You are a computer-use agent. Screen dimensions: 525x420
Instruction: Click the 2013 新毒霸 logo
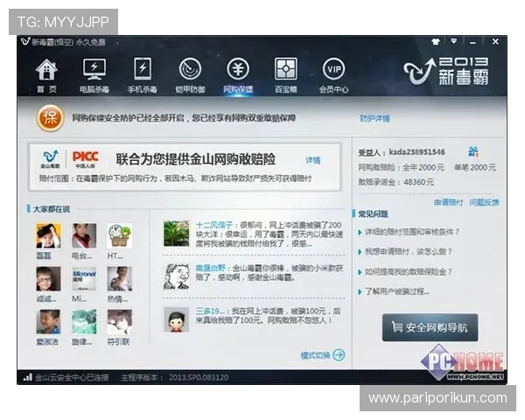click(x=446, y=71)
